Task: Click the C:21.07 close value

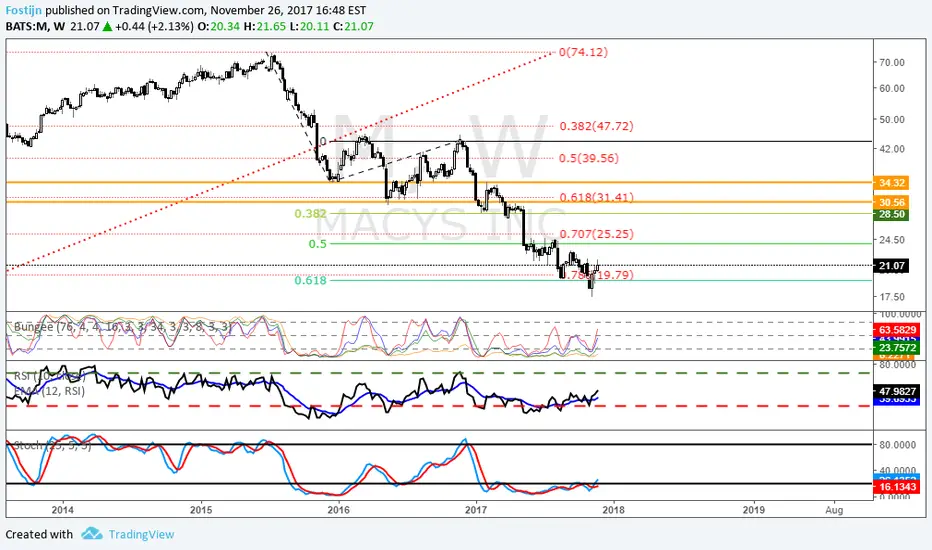Action: (x=353, y=26)
